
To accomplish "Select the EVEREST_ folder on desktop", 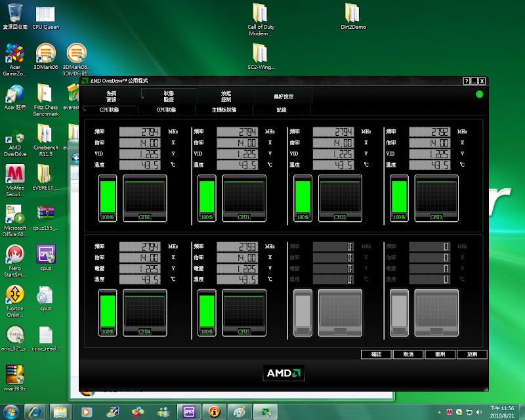I will 45,177.
